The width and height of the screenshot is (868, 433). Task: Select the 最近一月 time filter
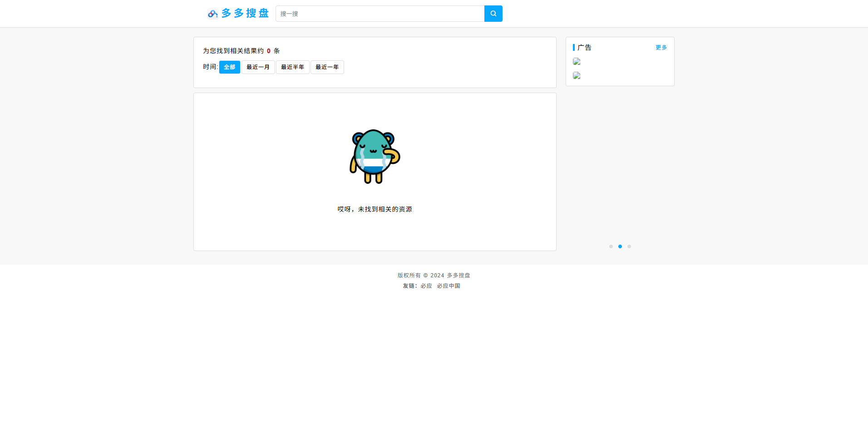(258, 67)
